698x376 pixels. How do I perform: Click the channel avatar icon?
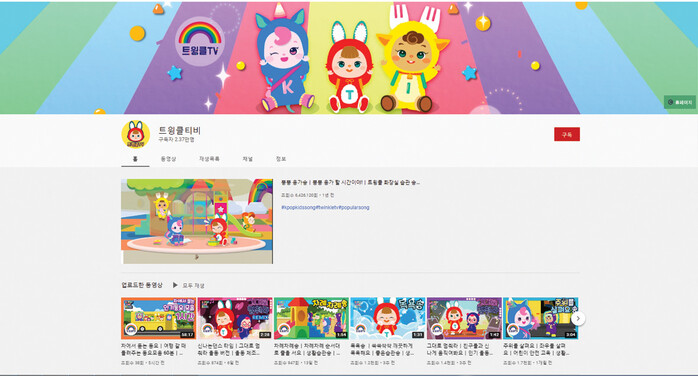point(135,133)
